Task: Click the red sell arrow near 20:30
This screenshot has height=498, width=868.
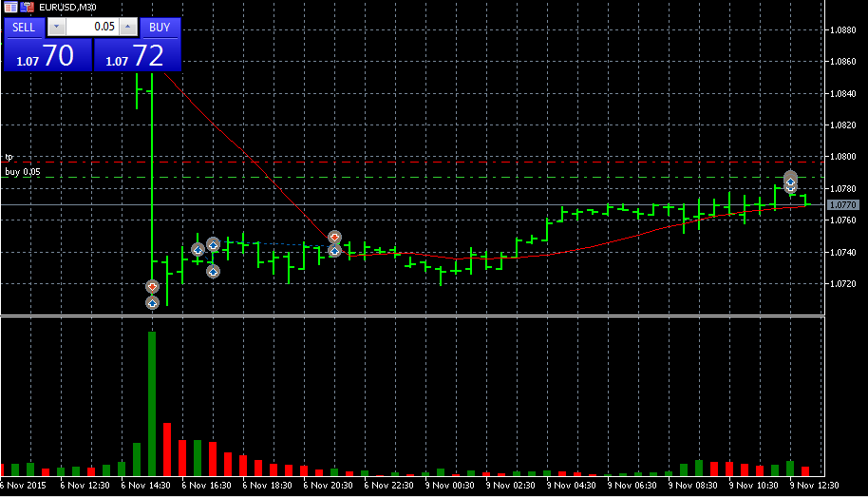Action: [x=334, y=237]
